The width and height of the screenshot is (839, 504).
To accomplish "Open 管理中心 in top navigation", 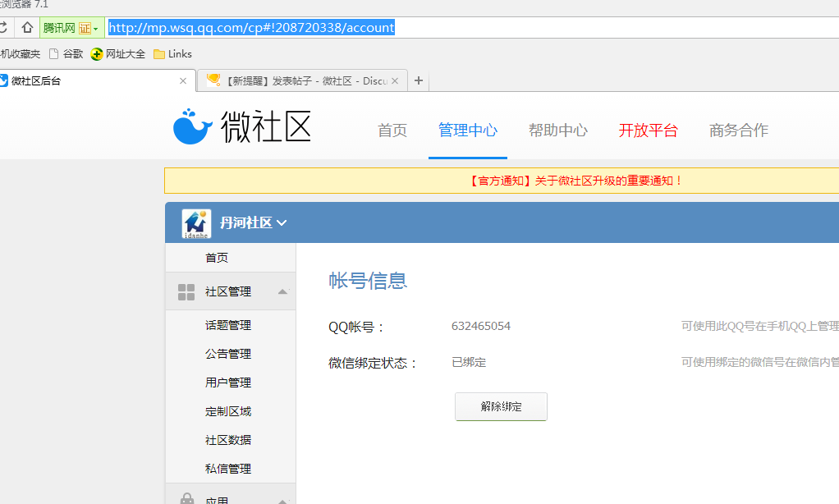I will tap(468, 130).
